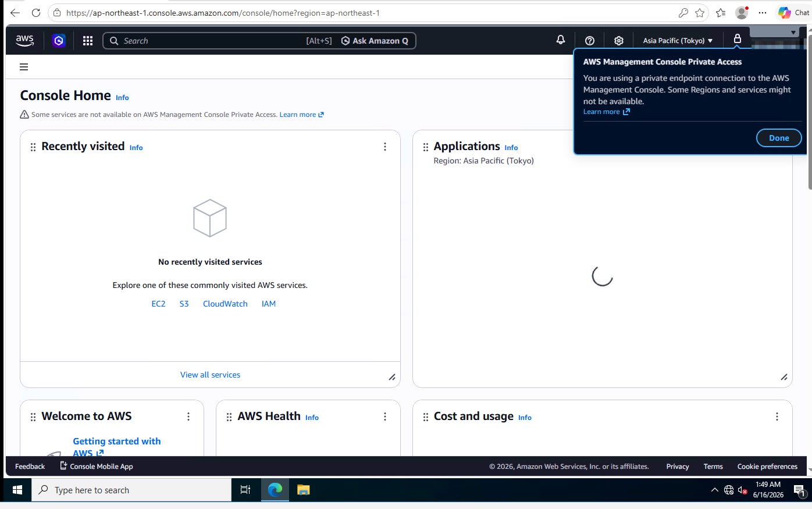Click the Feedback footer link
Viewport: 812px width, 509px height.
pos(30,467)
